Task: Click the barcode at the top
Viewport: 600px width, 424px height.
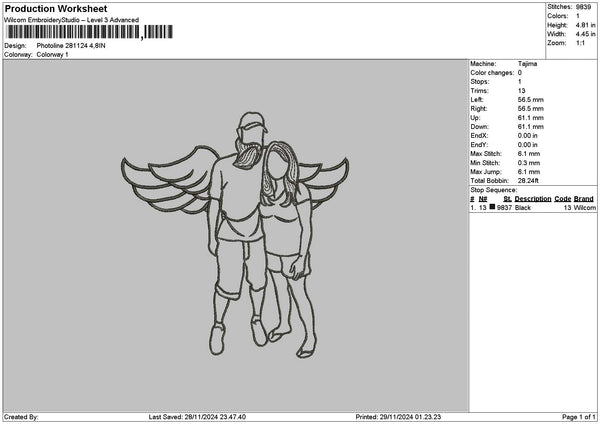Action: click(x=90, y=32)
